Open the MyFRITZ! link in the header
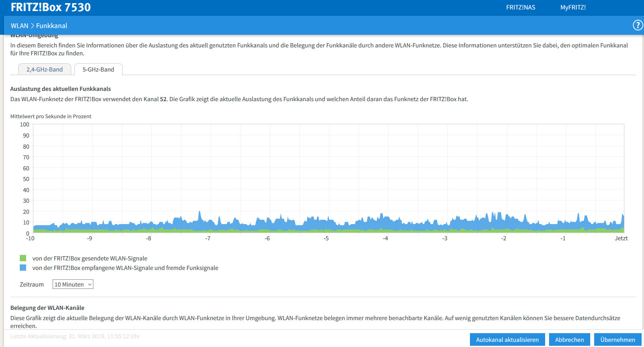Screen dimensions: 644x347 point(573,7)
